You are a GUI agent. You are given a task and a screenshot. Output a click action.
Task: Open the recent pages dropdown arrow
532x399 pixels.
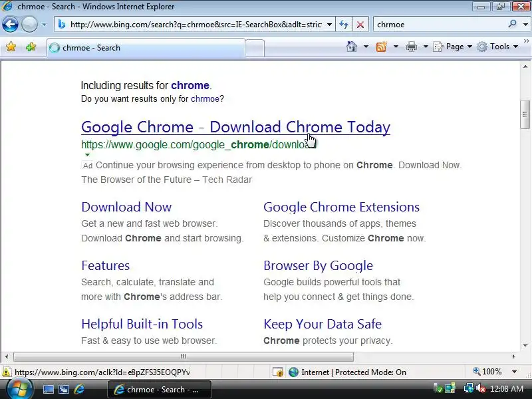point(44,25)
